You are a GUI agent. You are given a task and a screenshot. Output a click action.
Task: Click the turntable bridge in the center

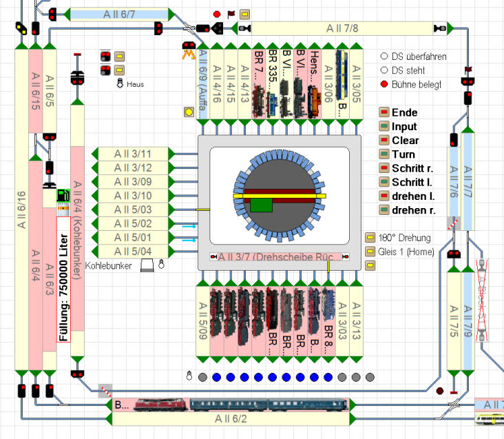pyautogui.click(x=279, y=196)
